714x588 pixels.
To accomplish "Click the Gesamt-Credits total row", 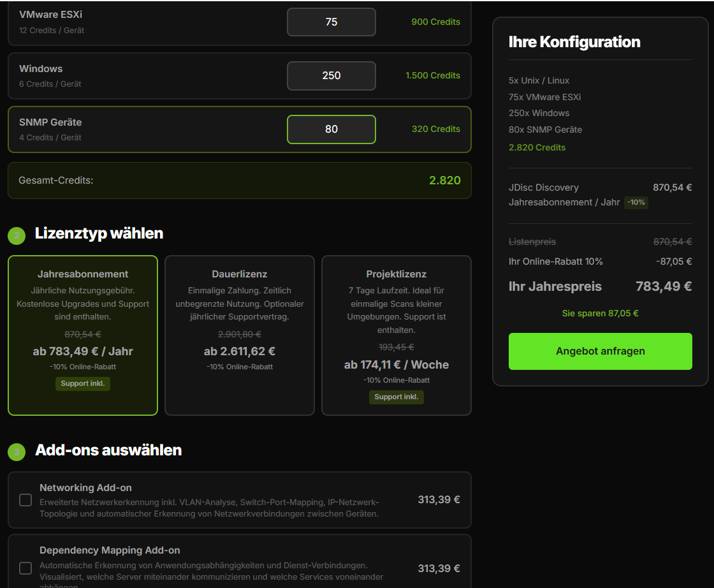I will tap(240, 180).
